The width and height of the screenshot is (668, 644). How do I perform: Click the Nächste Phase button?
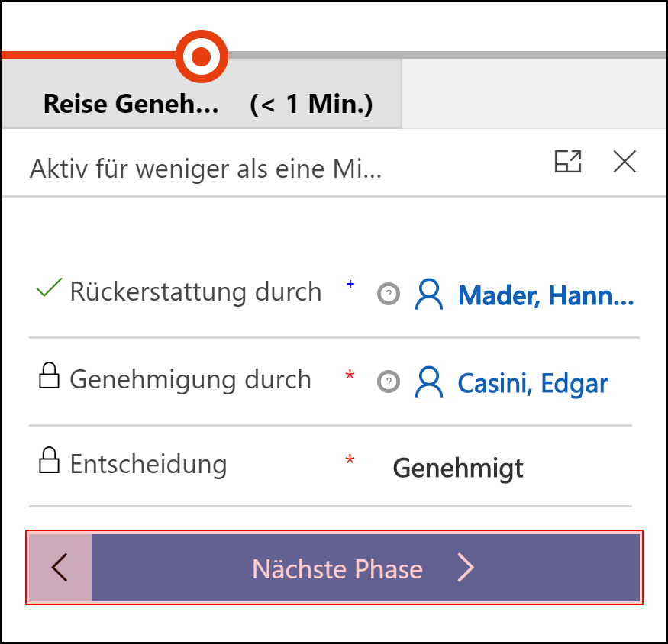coord(366,568)
